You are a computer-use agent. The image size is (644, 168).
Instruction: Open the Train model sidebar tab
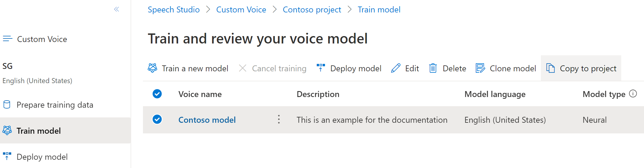[39, 131]
